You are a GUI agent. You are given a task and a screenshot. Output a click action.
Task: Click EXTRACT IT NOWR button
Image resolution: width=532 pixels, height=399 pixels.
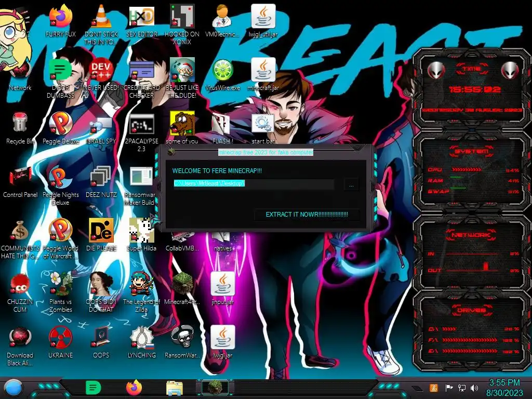(307, 215)
